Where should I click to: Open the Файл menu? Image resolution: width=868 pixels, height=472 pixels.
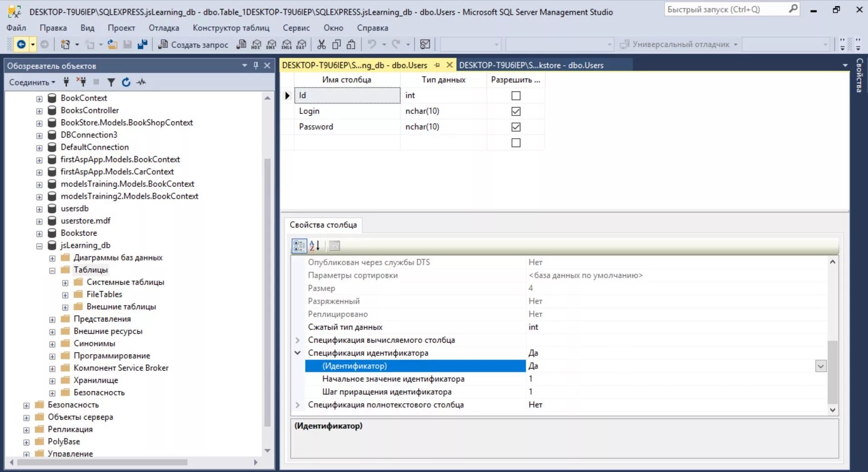pyautogui.click(x=16, y=28)
